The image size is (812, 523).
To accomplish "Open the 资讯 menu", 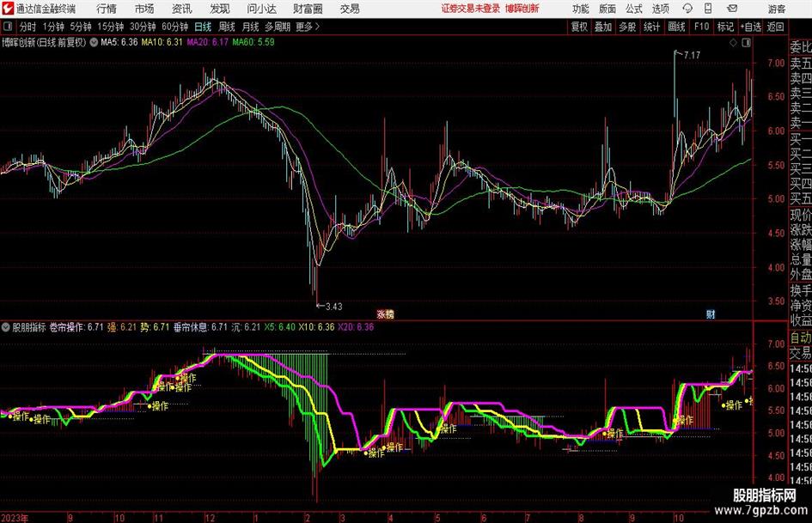I will 182,9.
